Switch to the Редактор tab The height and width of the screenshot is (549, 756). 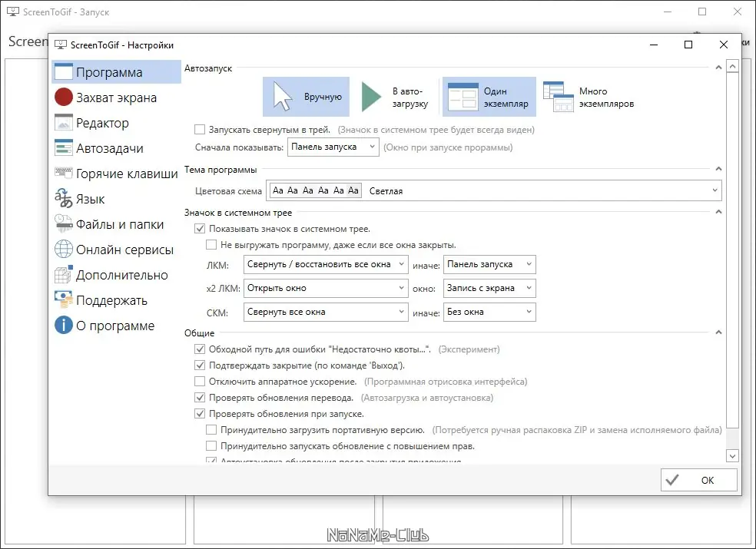coord(116,122)
